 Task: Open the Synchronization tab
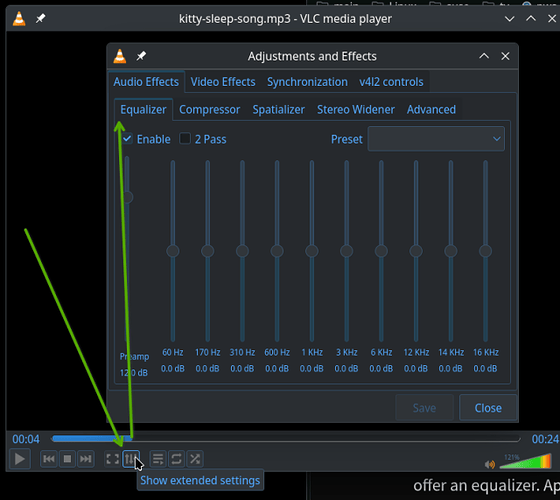coord(307,82)
